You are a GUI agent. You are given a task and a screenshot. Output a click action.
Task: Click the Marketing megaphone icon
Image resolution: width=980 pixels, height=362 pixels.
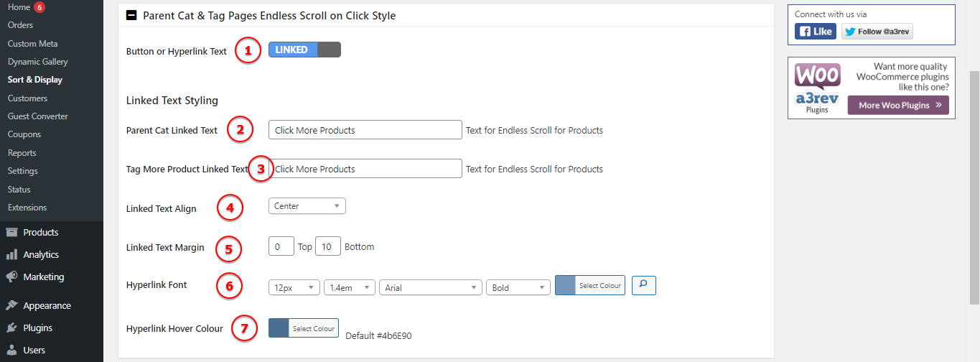pyautogui.click(x=11, y=277)
